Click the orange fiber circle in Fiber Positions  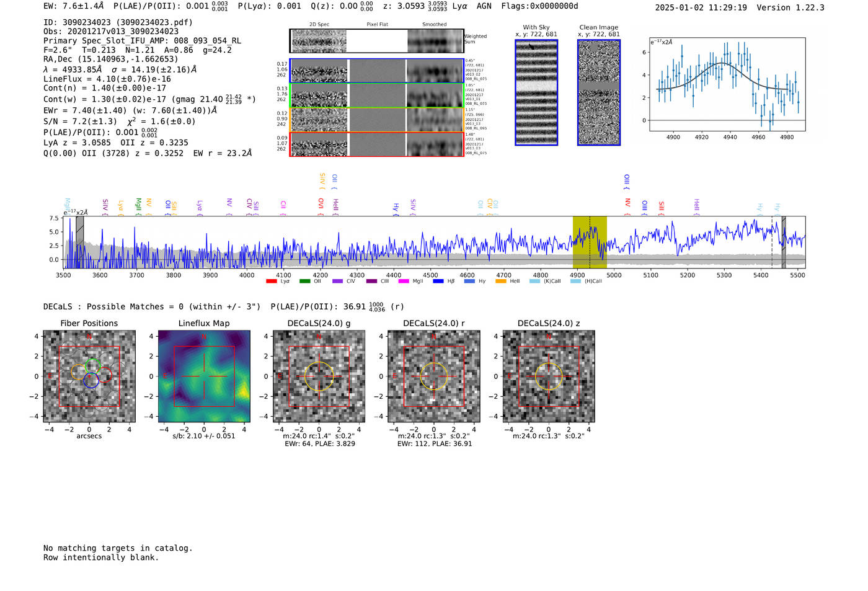coord(79,372)
